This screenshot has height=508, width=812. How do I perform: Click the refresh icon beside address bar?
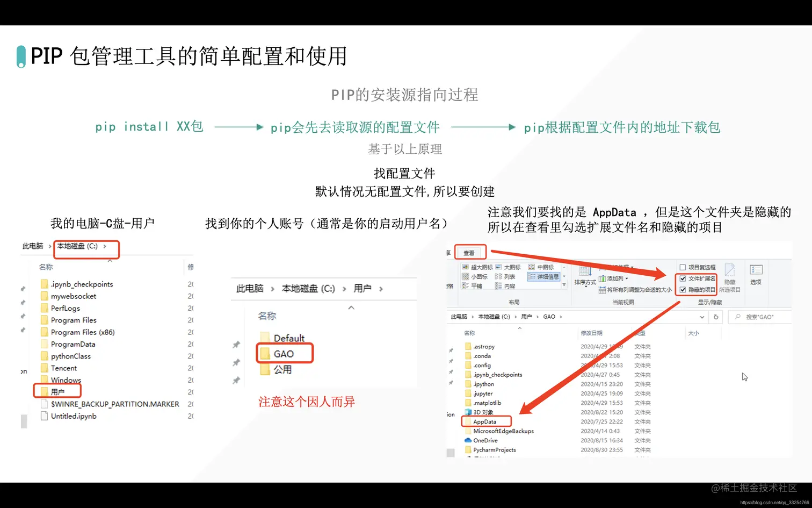tap(715, 317)
